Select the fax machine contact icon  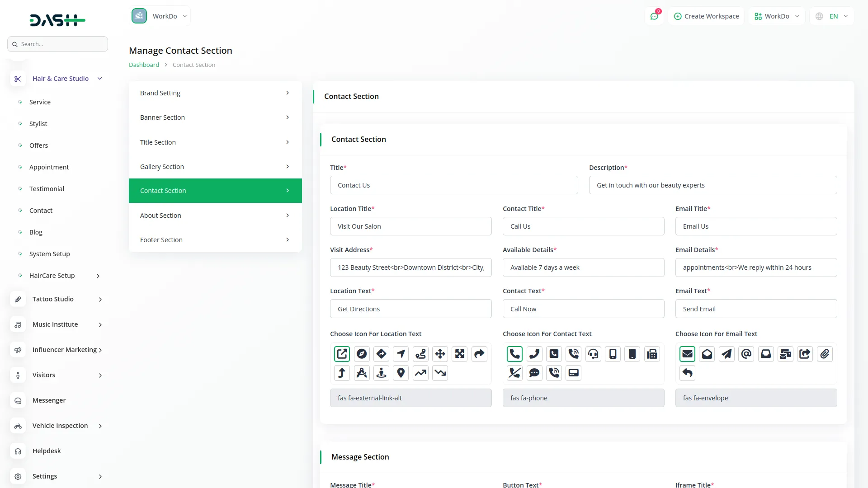coord(652,354)
